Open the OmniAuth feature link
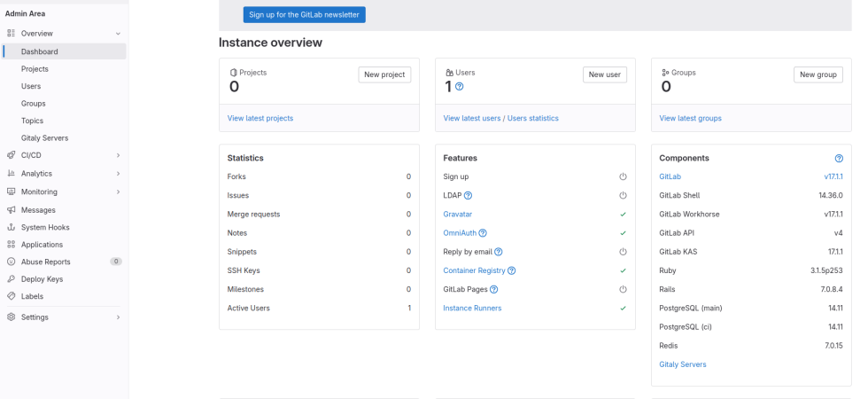This screenshot has width=868, height=399. coord(460,232)
